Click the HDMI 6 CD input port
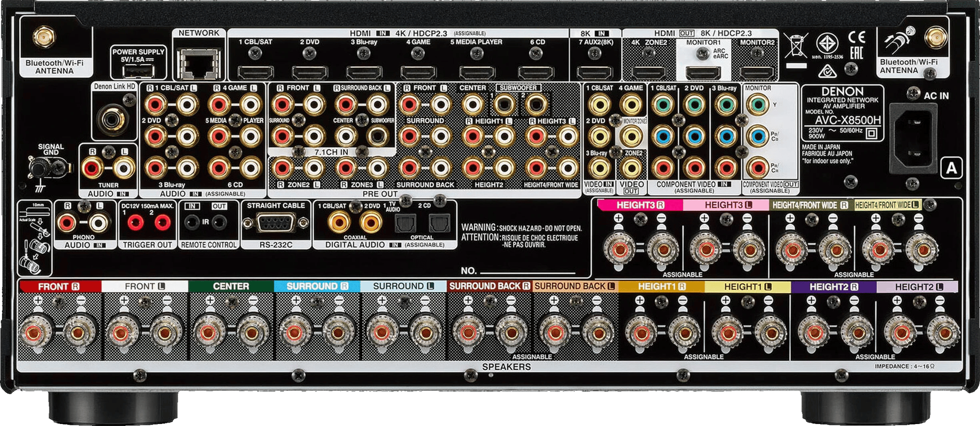Viewport: 980px width, 426px height. click(536, 72)
